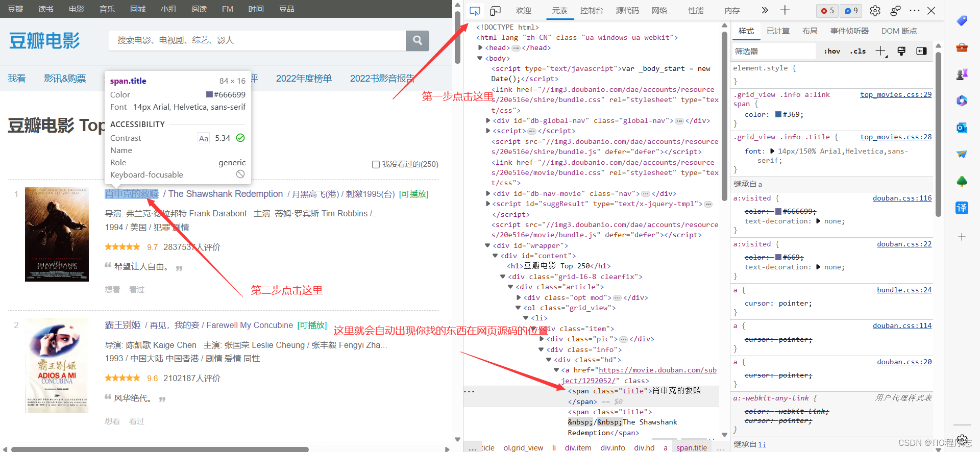The height and width of the screenshot is (452, 980).
Task: Add a new DevTools tool tab
Action: [785, 10]
